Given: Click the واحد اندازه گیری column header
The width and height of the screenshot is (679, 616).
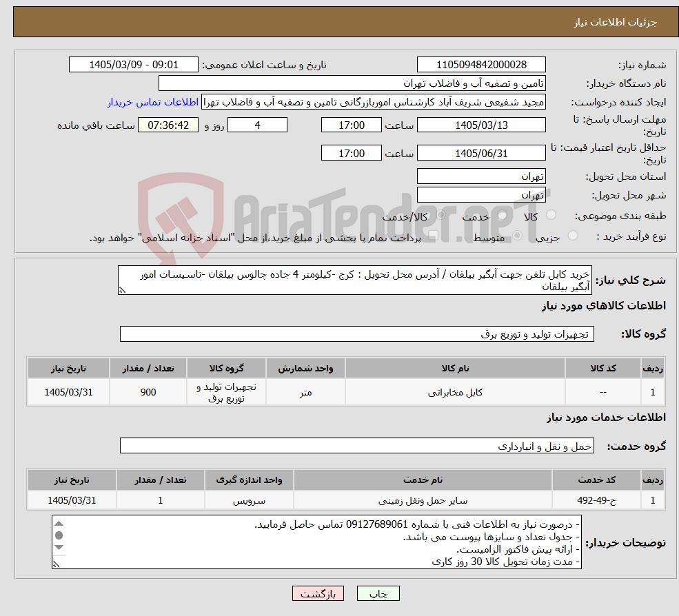Looking at the screenshot, I should click(249, 480).
